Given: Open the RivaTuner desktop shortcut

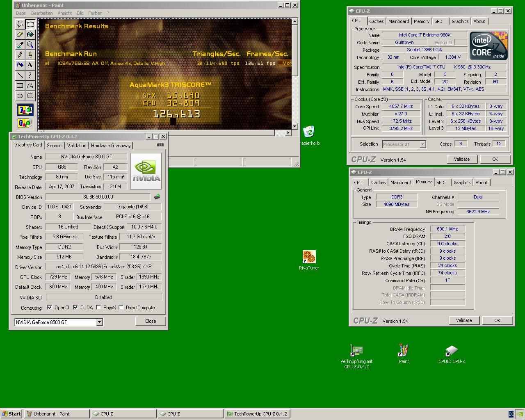Looking at the screenshot, I should tap(309, 260).
